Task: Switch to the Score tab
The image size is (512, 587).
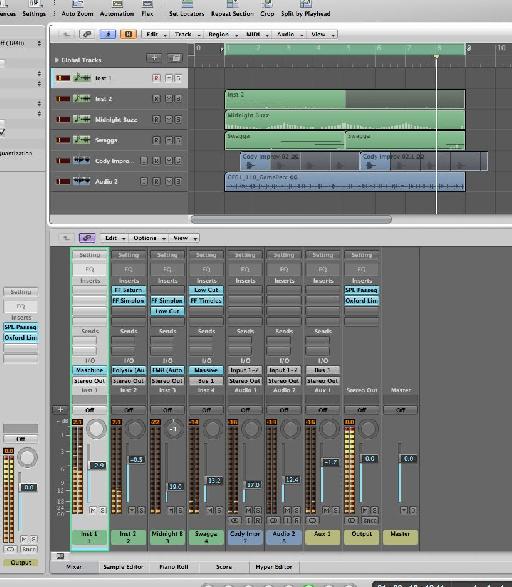Action: 224,567
